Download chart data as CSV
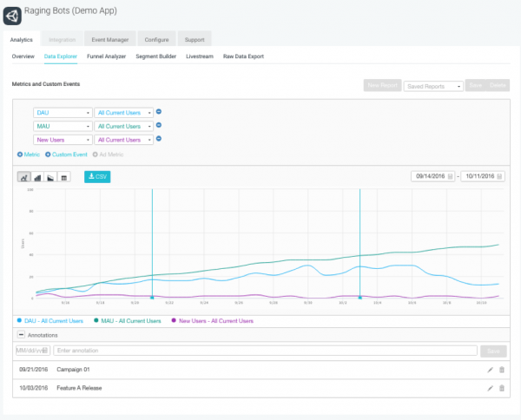 [97, 177]
